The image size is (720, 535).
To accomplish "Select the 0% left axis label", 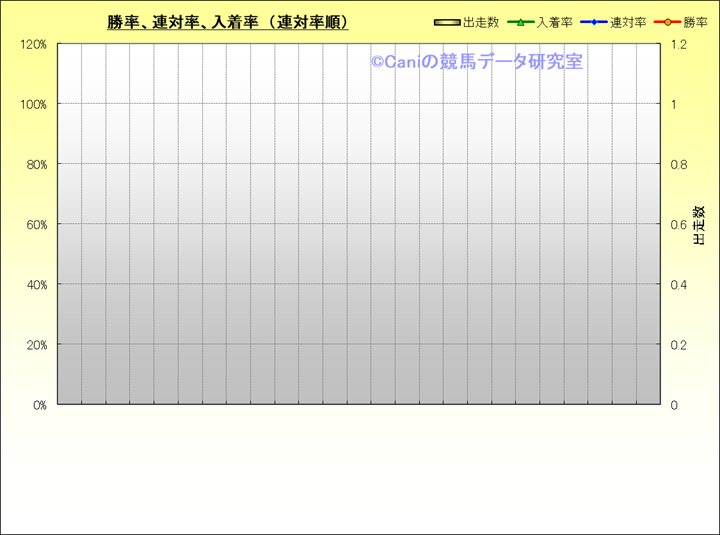I will [39, 405].
